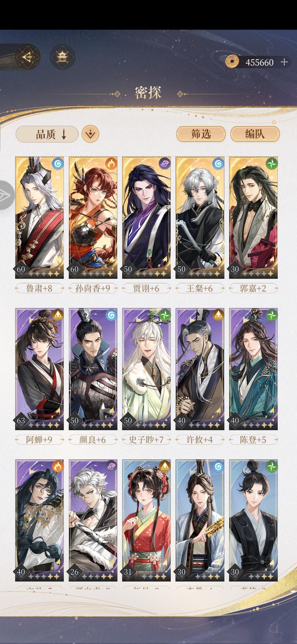
Task: Toggle the 品质 sort order
Action: tap(47, 134)
